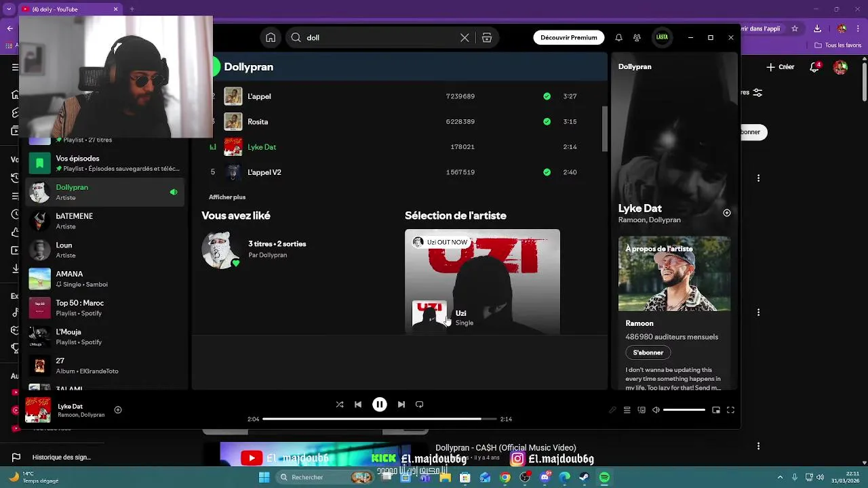Seek on the song progress bar
The image size is (868, 488).
click(380, 419)
